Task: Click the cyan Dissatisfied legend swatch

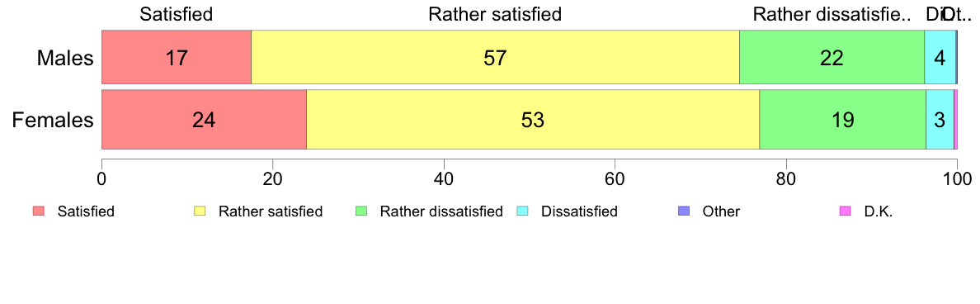Action: click(522, 211)
